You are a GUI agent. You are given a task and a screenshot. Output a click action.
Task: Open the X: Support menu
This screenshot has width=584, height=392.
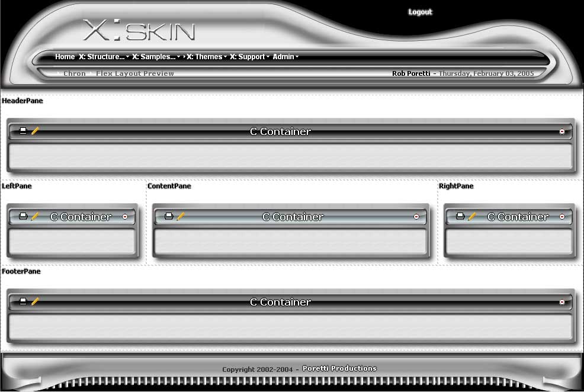coord(249,57)
